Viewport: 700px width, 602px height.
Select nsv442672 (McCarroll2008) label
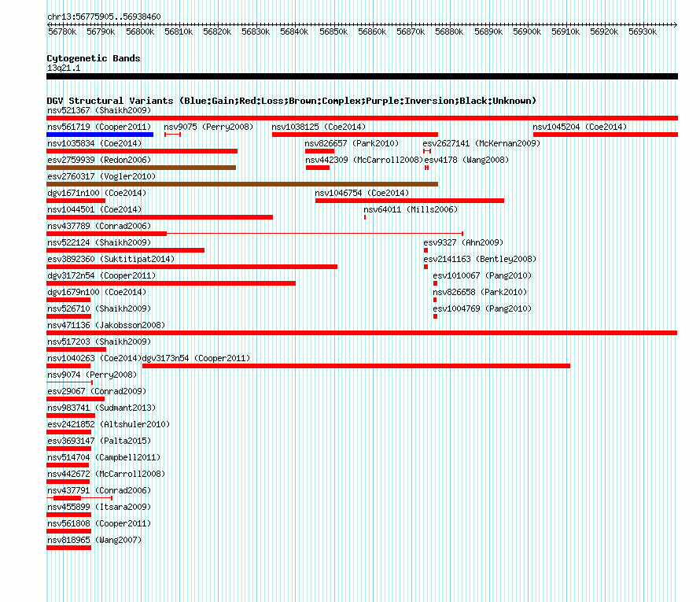[x=106, y=474]
